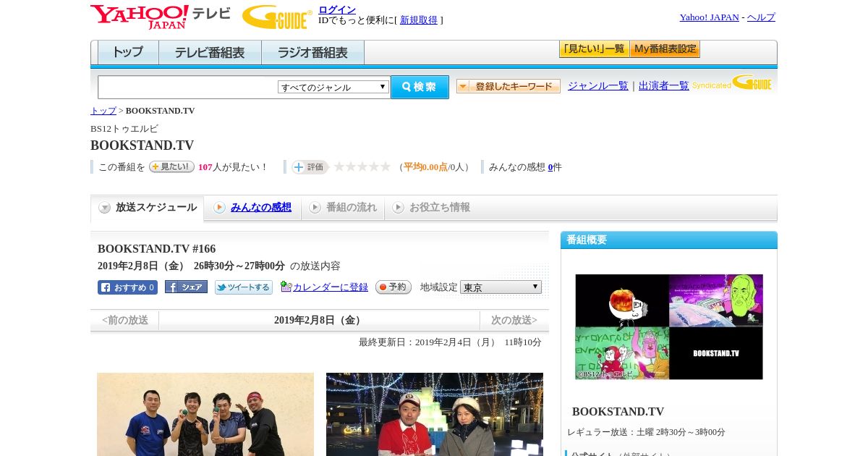The height and width of the screenshot is (456, 868).
Task: Open the Syndicated G-GUIDE logo
Action: point(731,83)
